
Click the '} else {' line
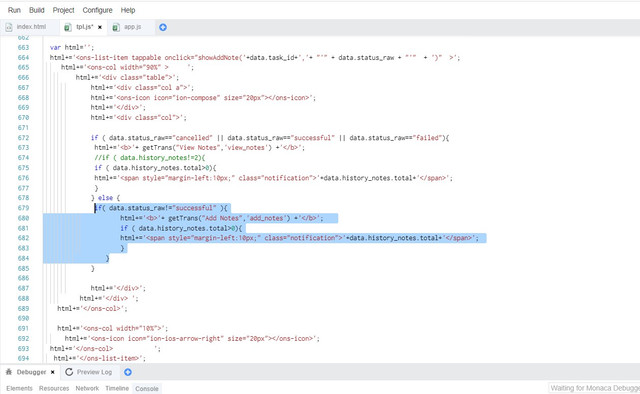(x=105, y=198)
